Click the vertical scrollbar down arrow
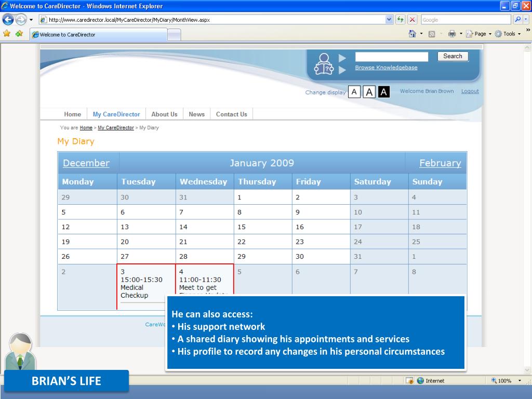 click(527, 370)
